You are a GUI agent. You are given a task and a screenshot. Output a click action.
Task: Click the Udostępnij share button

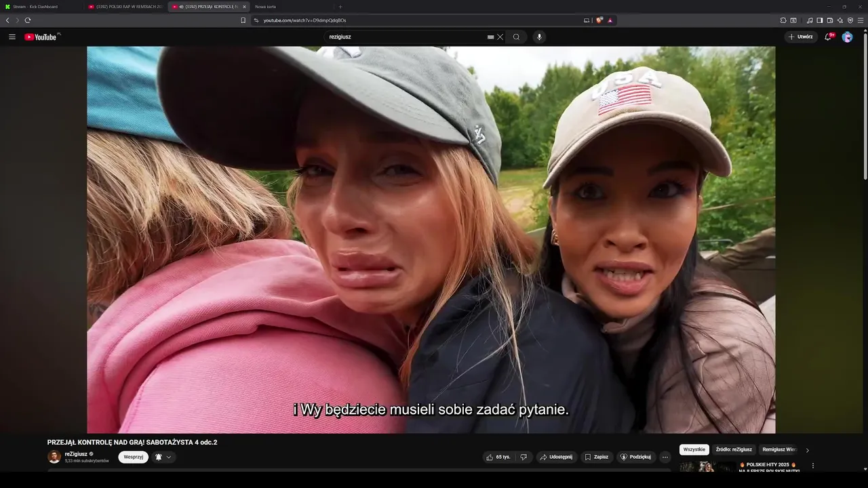tap(556, 457)
